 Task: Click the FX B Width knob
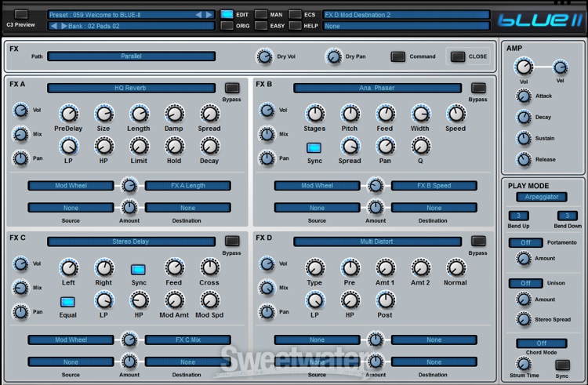pos(421,114)
